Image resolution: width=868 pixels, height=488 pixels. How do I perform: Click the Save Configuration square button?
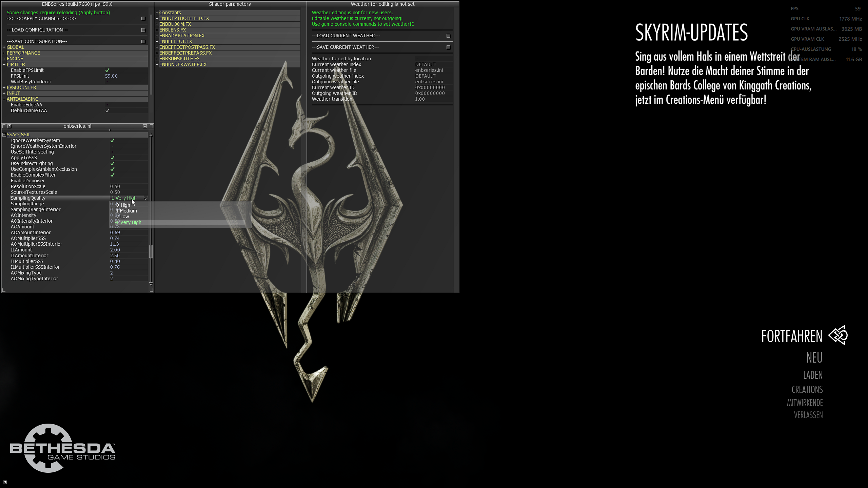coord(143,42)
